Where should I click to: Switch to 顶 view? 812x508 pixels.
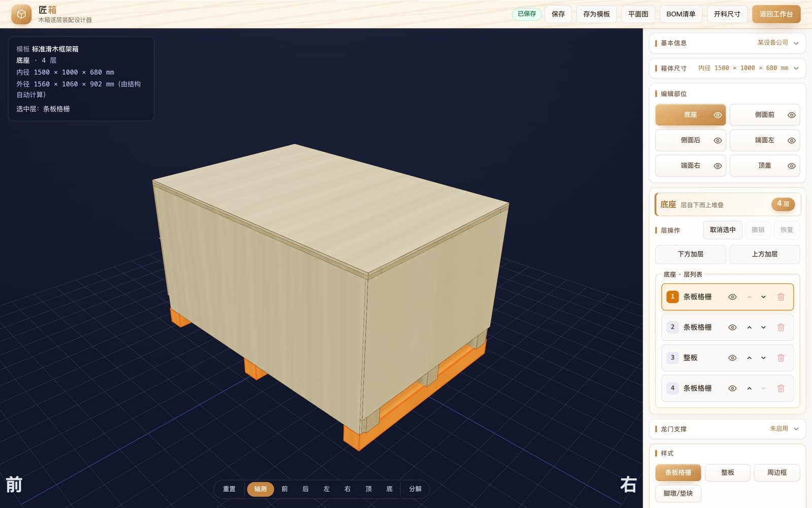[x=368, y=489]
